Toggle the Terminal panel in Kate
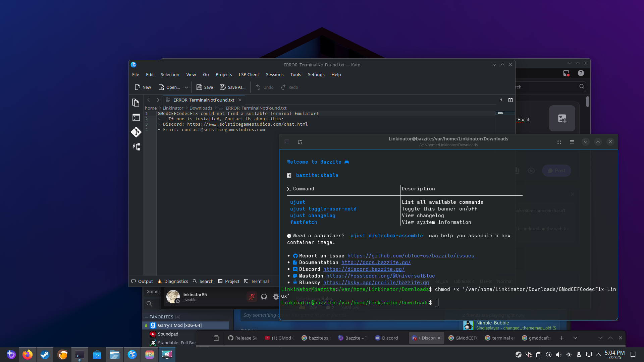Screen dimensions: 644x362 257,281
